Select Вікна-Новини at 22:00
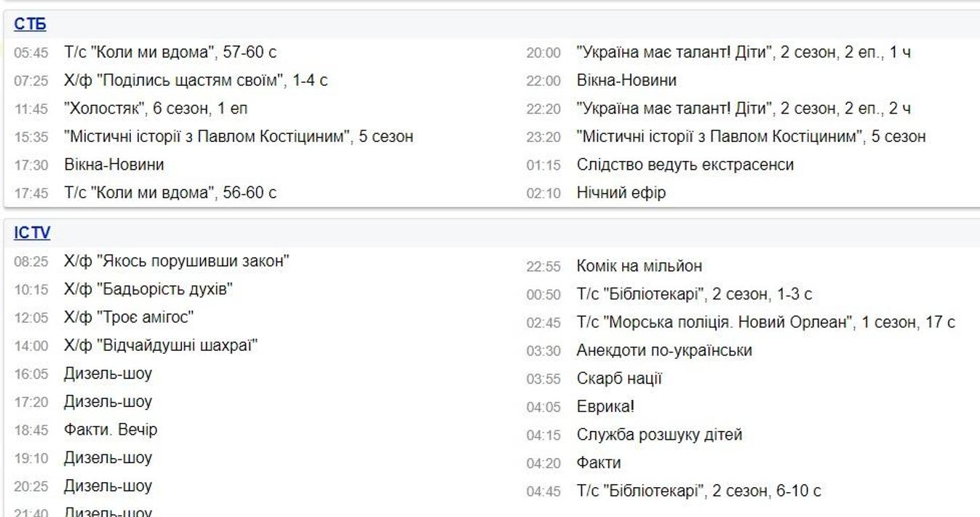 pos(626,80)
